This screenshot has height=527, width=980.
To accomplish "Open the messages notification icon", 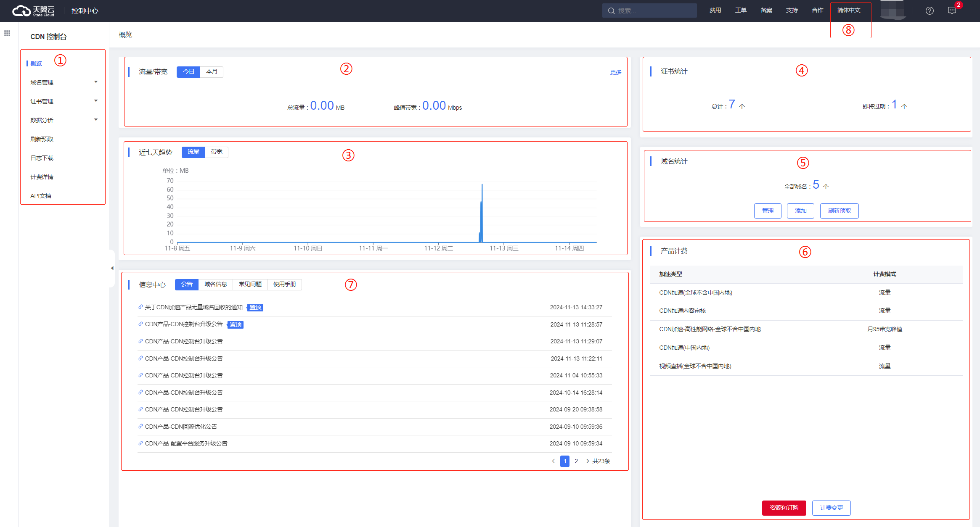I will (x=952, y=11).
